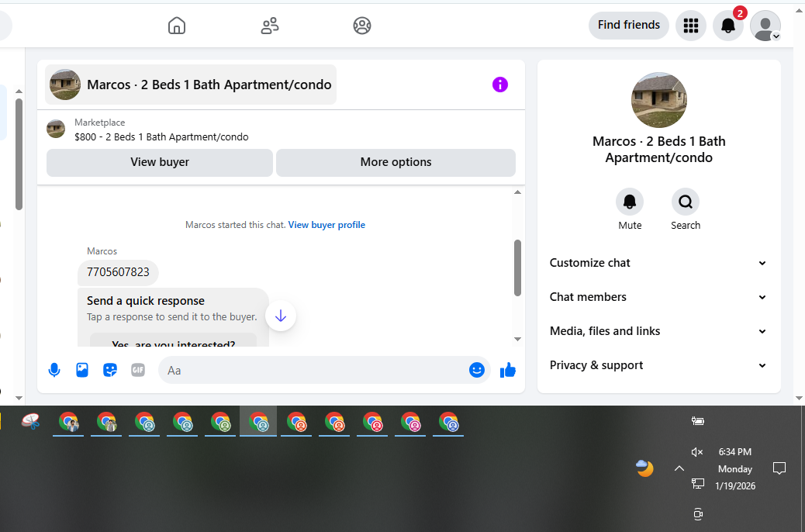The image size is (805, 532).
Task: Open the Groups icon in top navigation
Action: 362,25
